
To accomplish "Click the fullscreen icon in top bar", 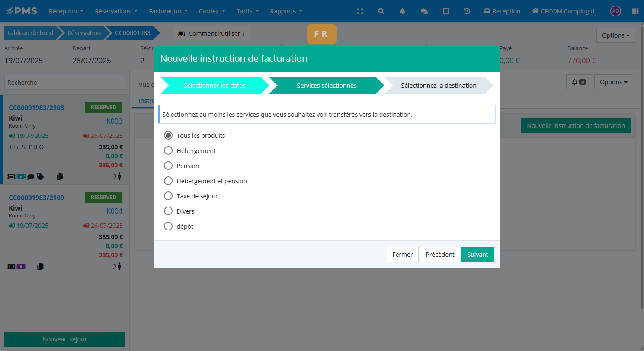I will click(x=360, y=11).
